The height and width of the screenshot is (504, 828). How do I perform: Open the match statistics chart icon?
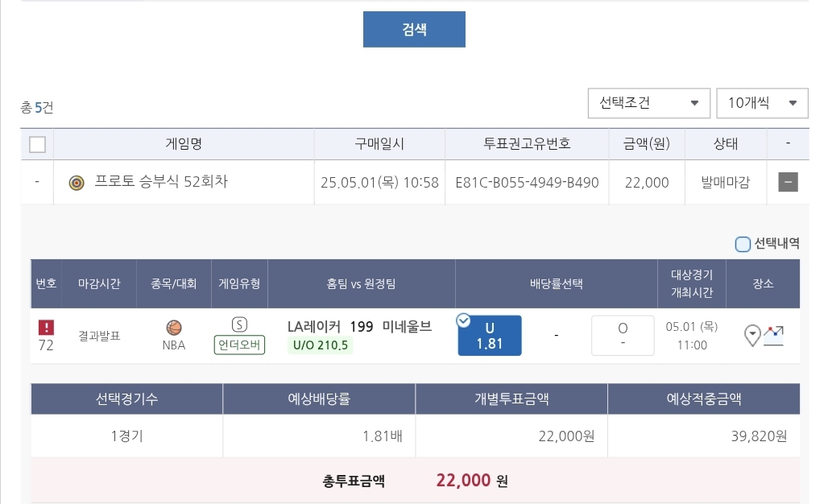(x=773, y=335)
